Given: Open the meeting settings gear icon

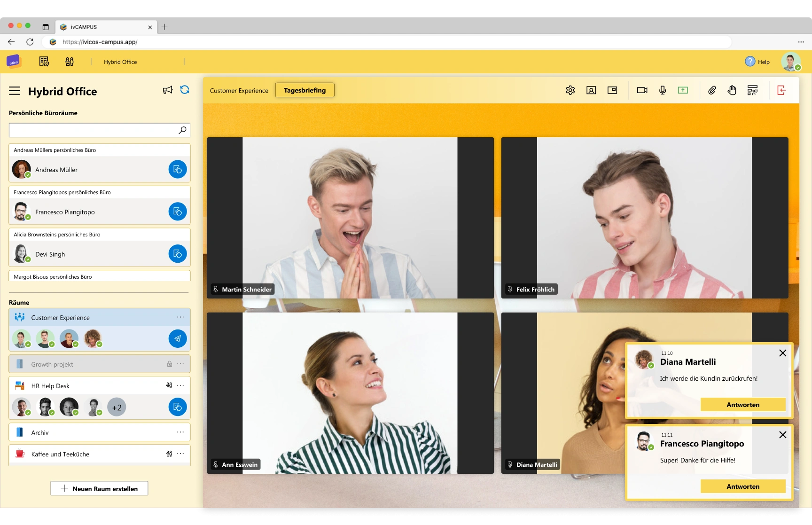Looking at the screenshot, I should tap(570, 90).
